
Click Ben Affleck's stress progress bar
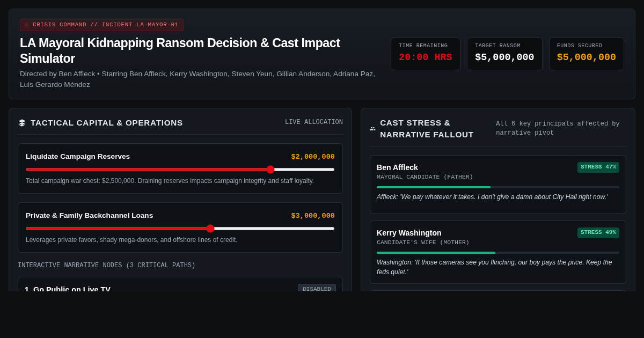tap(498, 187)
